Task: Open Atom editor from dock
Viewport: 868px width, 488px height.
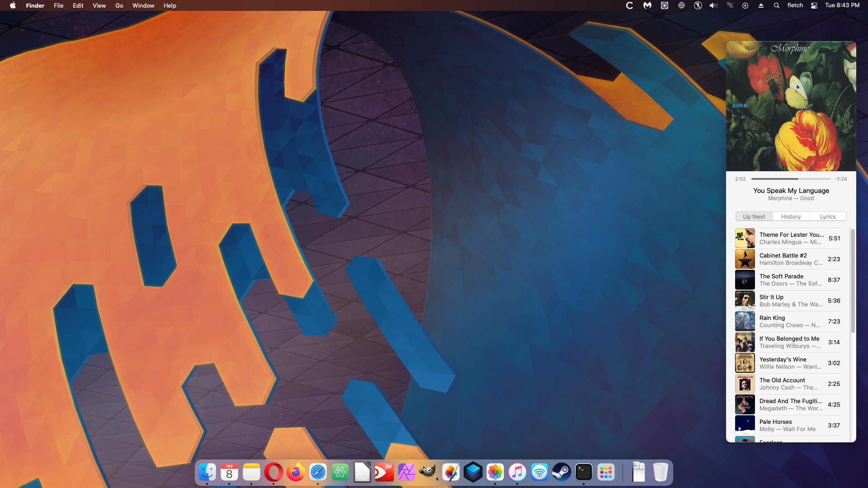Action: click(340, 473)
